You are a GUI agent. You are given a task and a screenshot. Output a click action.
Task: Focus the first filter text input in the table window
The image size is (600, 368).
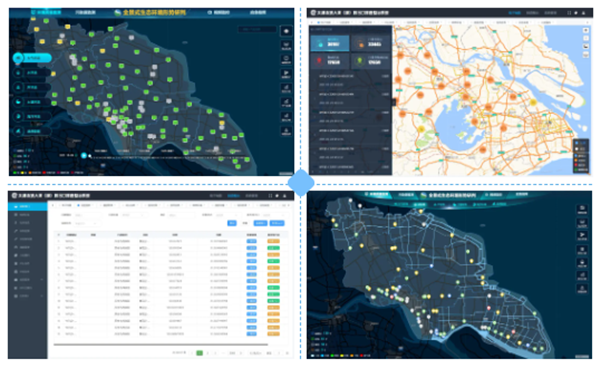tap(87, 215)
